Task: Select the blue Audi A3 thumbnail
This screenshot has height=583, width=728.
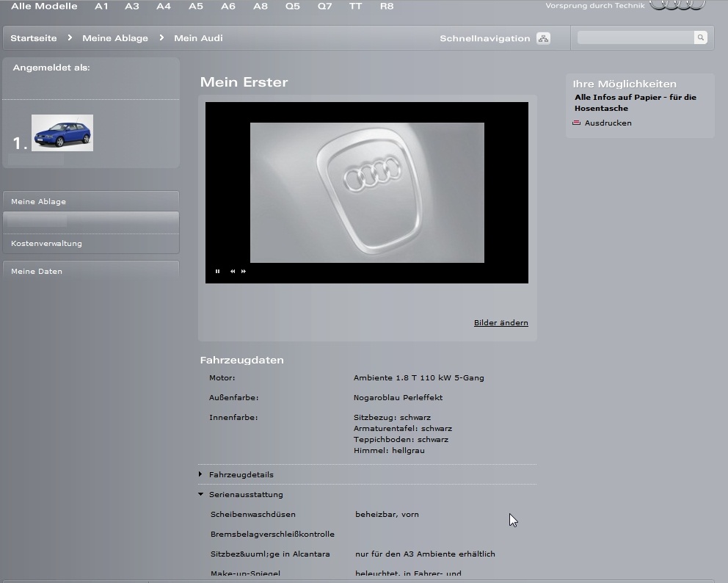Action: [x=62, y=133]
